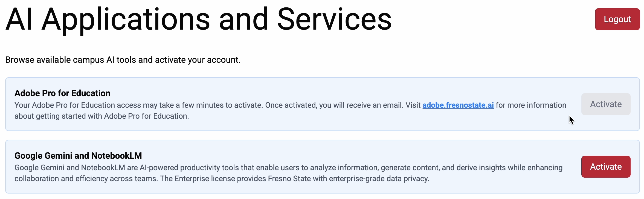644x199 pixels.
Task: Follow the blue hyperlink in the Adobe description
Action: (458, 105)
